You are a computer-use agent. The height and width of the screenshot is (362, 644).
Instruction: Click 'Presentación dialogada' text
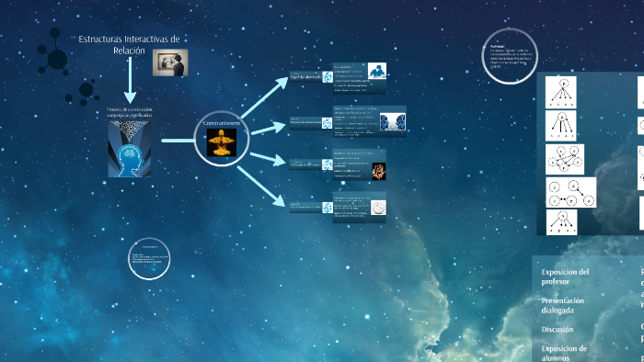tap(563, 305)
